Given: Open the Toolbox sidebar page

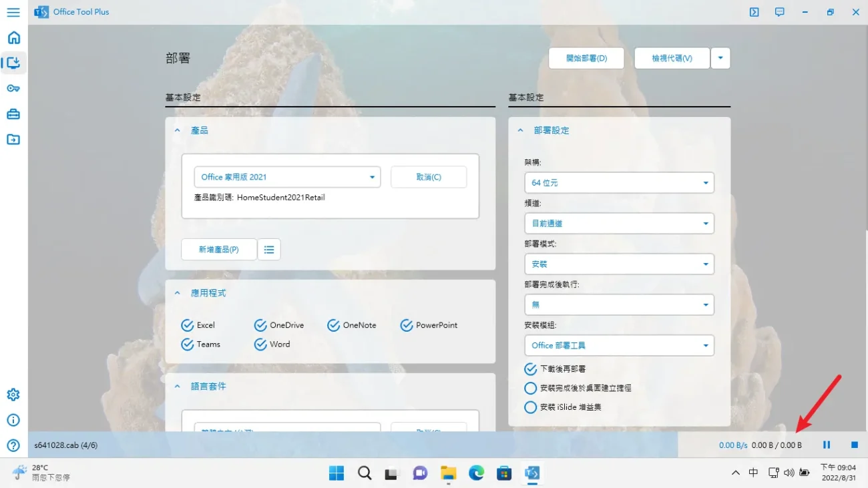Looking at the screenshot, I should 13,113.
